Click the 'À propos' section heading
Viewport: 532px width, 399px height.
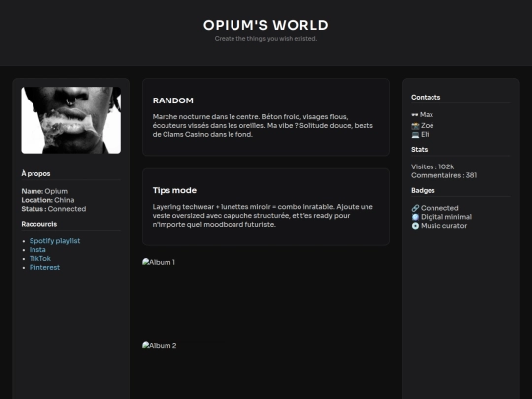(35, 173)
